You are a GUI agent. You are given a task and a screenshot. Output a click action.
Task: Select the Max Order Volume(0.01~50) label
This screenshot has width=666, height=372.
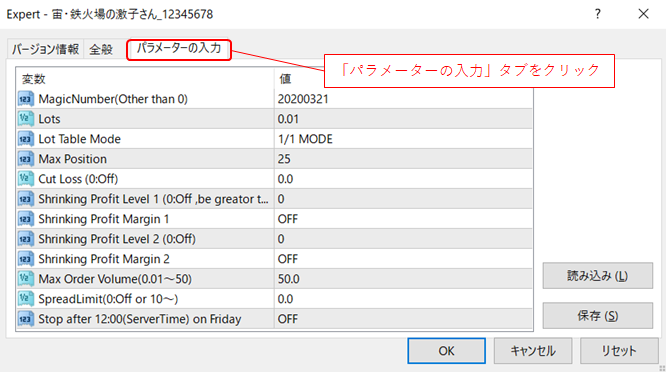[x=115, y=279]
